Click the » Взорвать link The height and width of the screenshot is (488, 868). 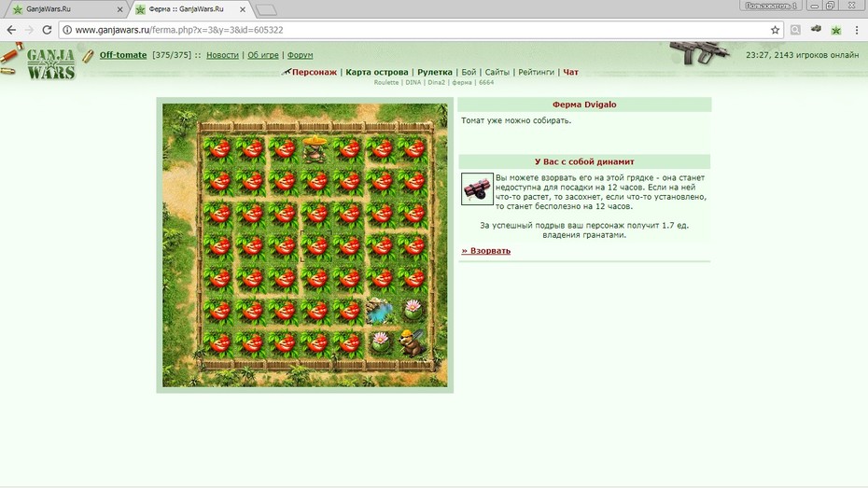point(486,251)
